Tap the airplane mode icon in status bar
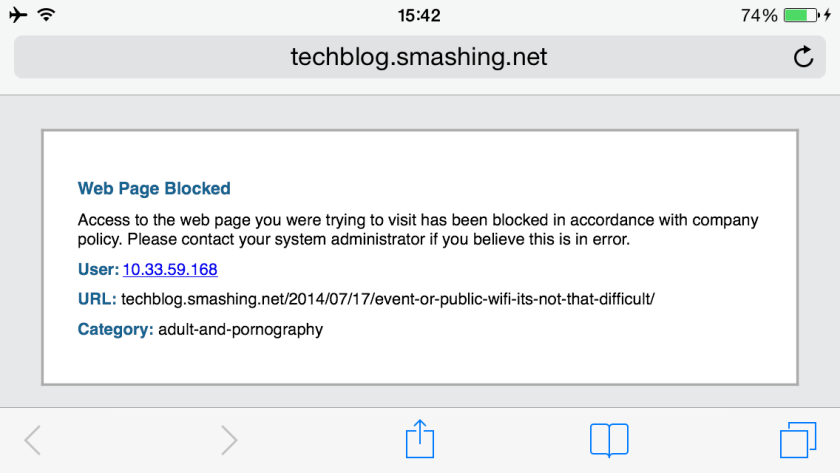The height and width of the screenshot is (473, 840). [17, 15]
